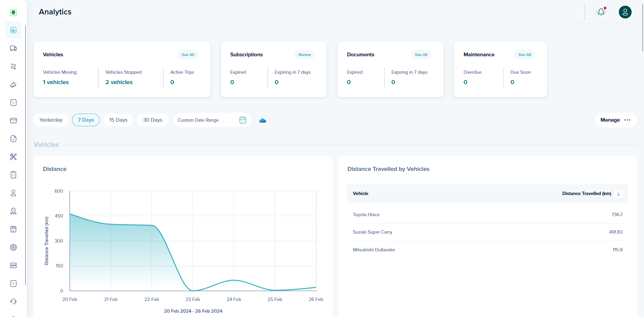Select the 7 Days range
The image size is (644, 317).
86,120
